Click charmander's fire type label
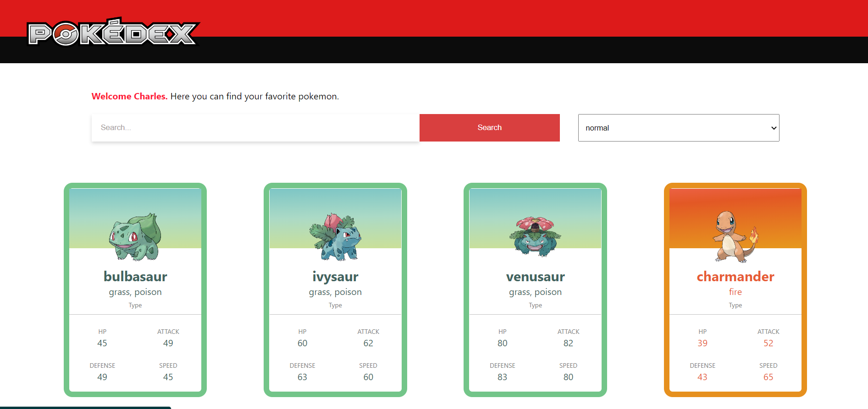This screenshot has height=409, width=868. (x=735, y=292)
